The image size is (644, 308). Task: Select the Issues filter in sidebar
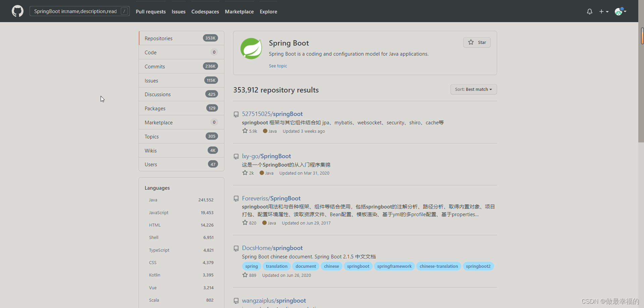point(181,80)
